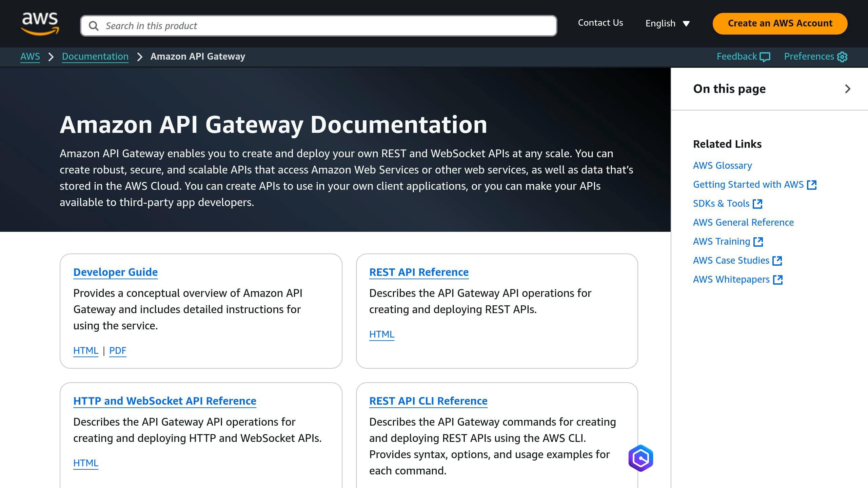
Task: Open AWS Whitepapers link
Action: coord(731,279)
